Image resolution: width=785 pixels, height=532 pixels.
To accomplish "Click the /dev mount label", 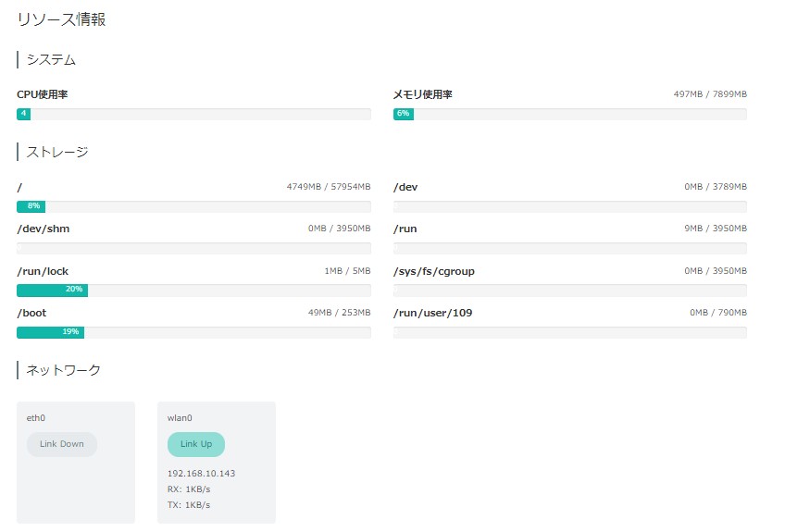I will (405, 187).
